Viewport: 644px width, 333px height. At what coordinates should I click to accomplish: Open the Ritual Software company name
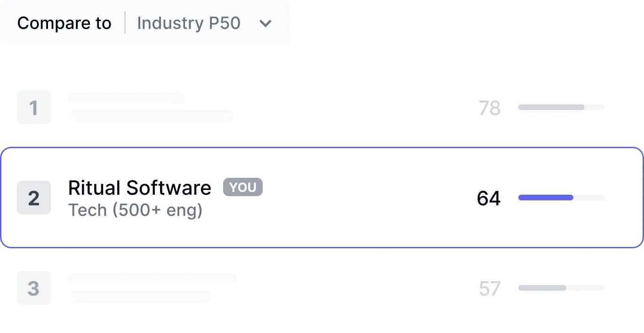[x=139, y=188]
